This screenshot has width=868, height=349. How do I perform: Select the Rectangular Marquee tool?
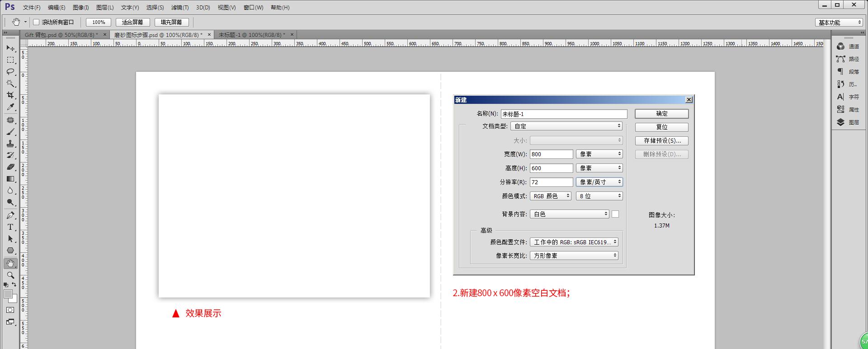point(10,60)
